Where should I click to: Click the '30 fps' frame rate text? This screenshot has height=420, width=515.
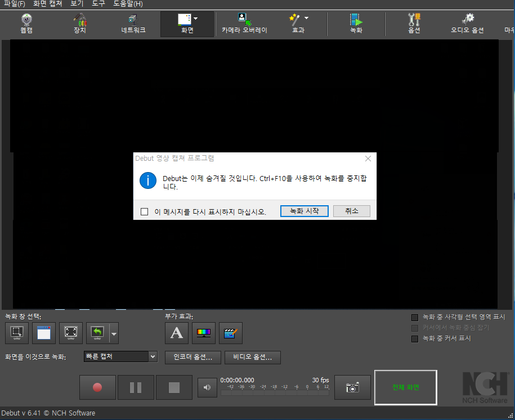(x=321, y=380)
